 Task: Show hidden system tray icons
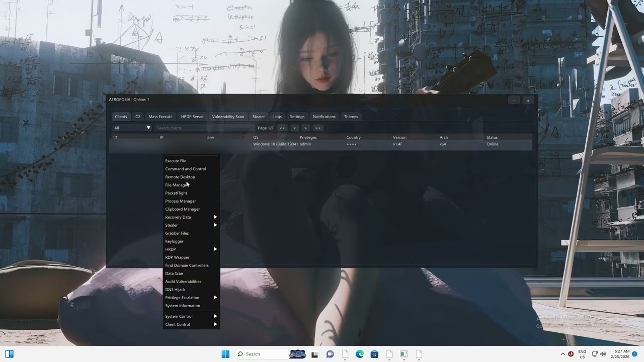click(562, 354)
